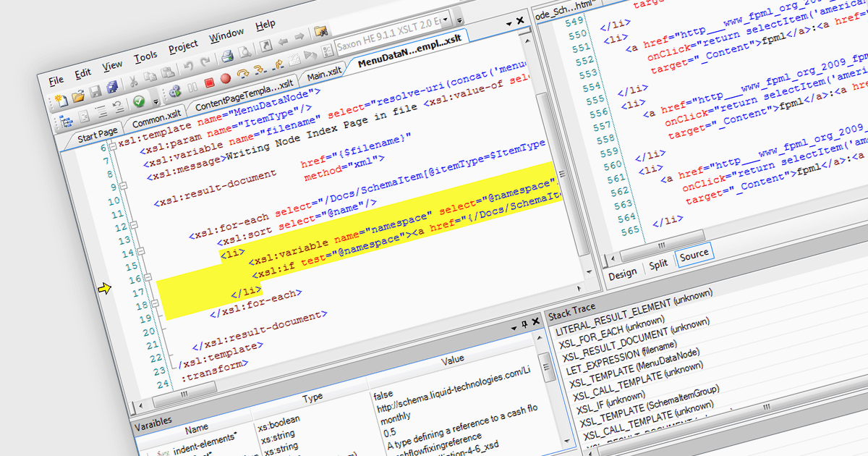Viewport: 868px width, 456px height.
Task: Click the Pause debugging icon
Action: click(x=192, y=87)
